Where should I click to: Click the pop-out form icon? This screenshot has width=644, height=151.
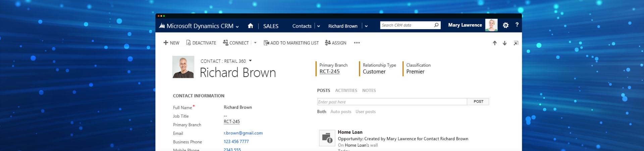pyautogui.click(x=516, y=43)
